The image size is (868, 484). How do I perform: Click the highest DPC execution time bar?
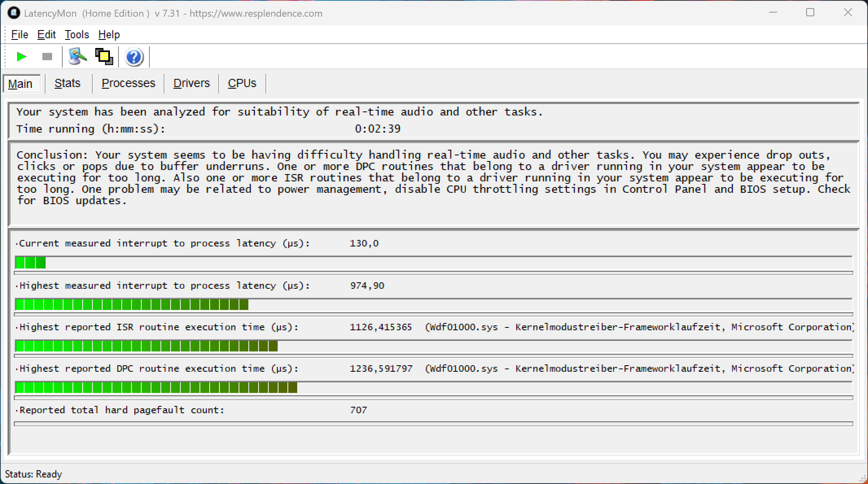[156, 388]
